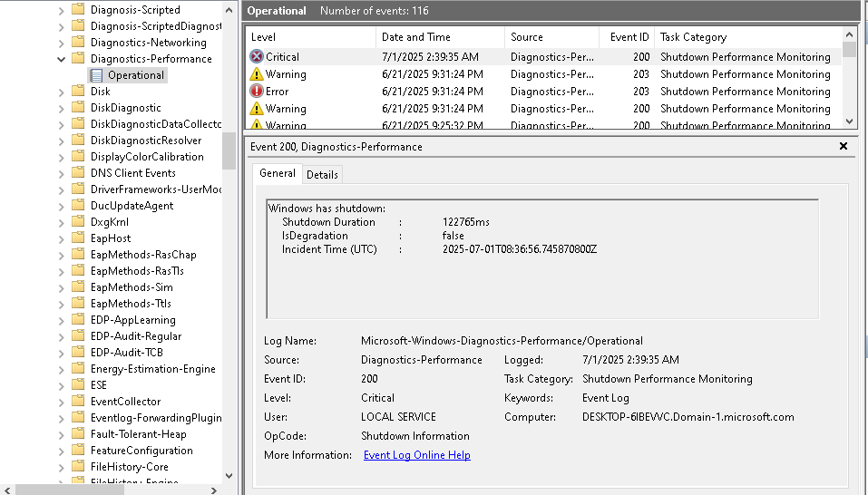This screenshot has height=495, width=868.
Task: Select the EapMethods-RasChap tree item
Action: [x=143, y=255]
